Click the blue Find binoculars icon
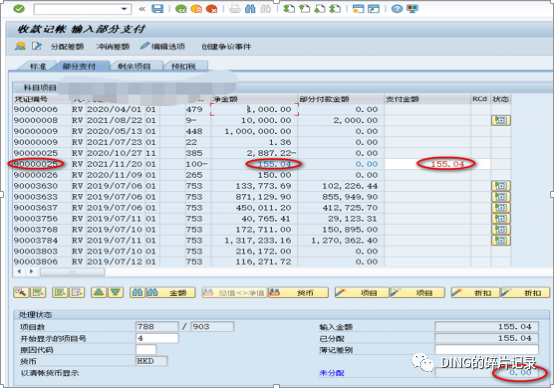The width and height of the screenshot is (554, 388). coord(250,9)
